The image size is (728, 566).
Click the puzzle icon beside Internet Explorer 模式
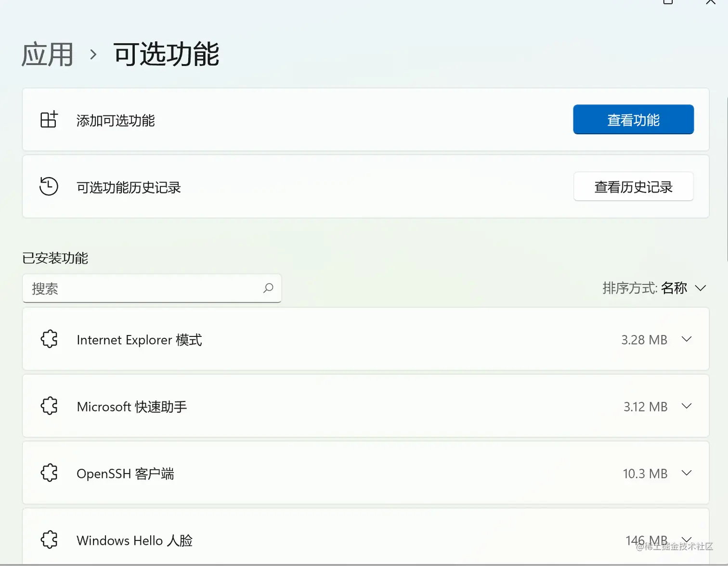pyautogui.click(x=49, y=339)
